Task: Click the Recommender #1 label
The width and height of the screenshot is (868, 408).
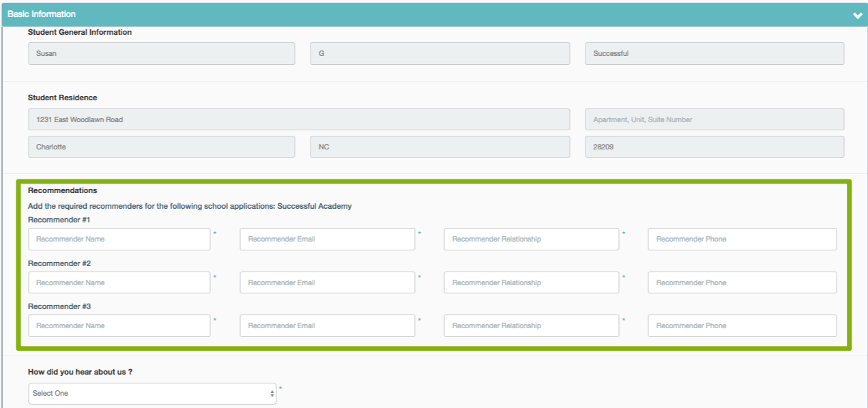Action: click(x=59, y=220)
